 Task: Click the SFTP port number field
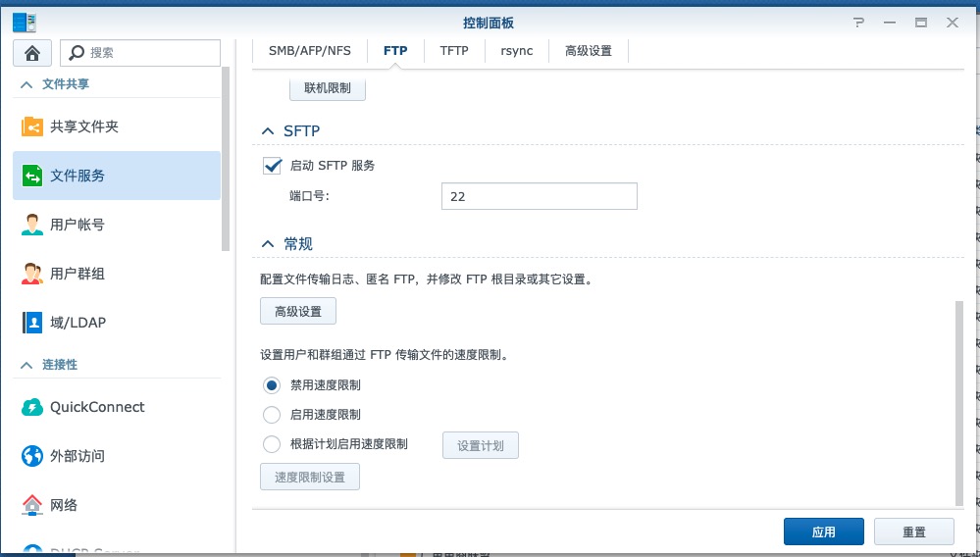[x=539, y=196]
